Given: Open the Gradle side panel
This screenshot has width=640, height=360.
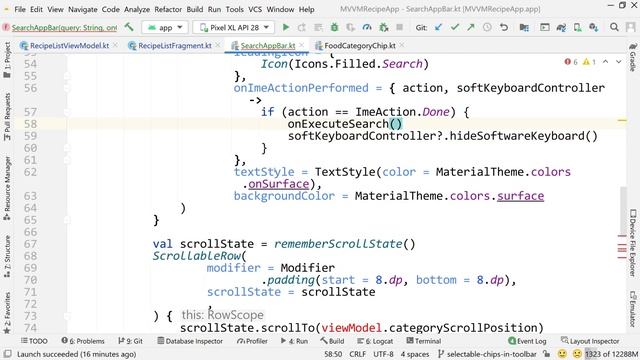Looking at the screenshot, I should tap(633, 57).
